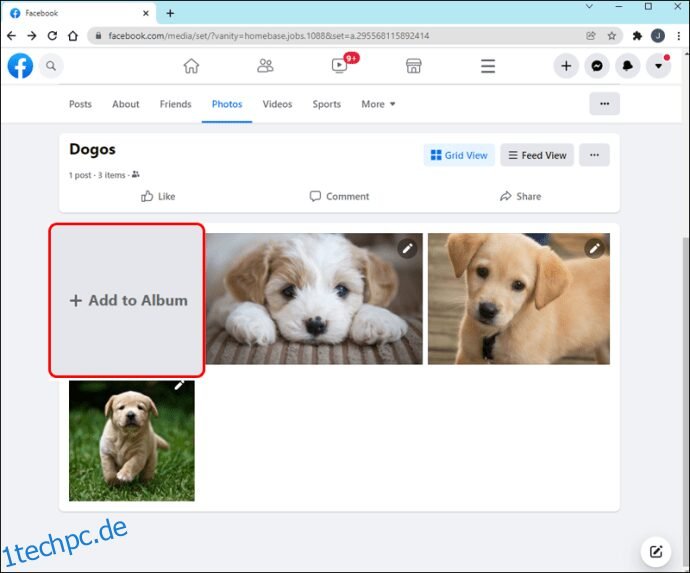Click the new message compose icon
The image size is (690, 573).
656,551
